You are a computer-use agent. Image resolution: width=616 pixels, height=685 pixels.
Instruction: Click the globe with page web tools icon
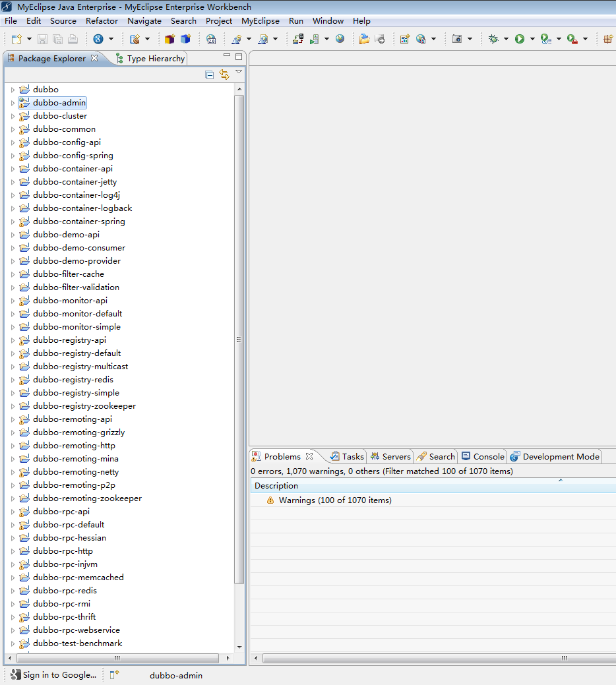(x=421, y=40)
